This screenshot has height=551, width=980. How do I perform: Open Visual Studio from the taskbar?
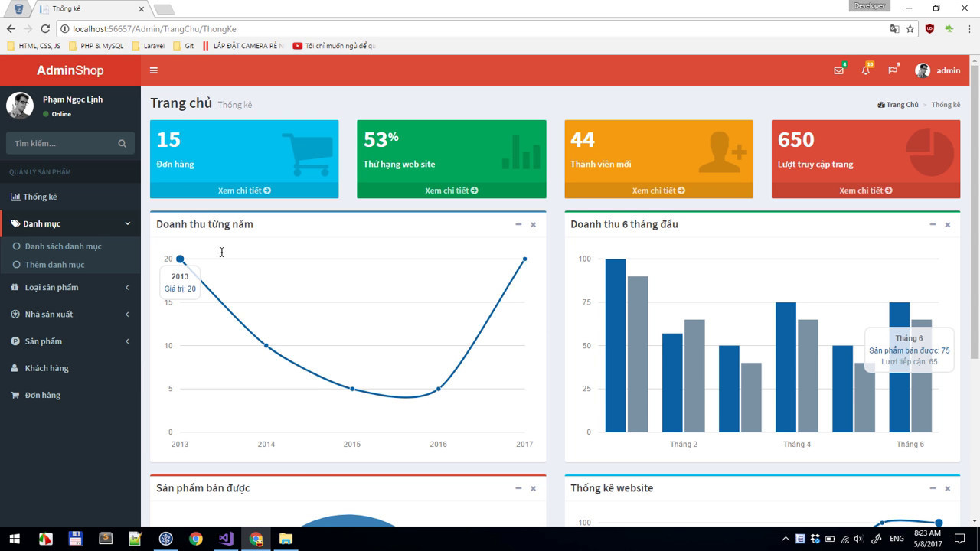coord(225,539)
